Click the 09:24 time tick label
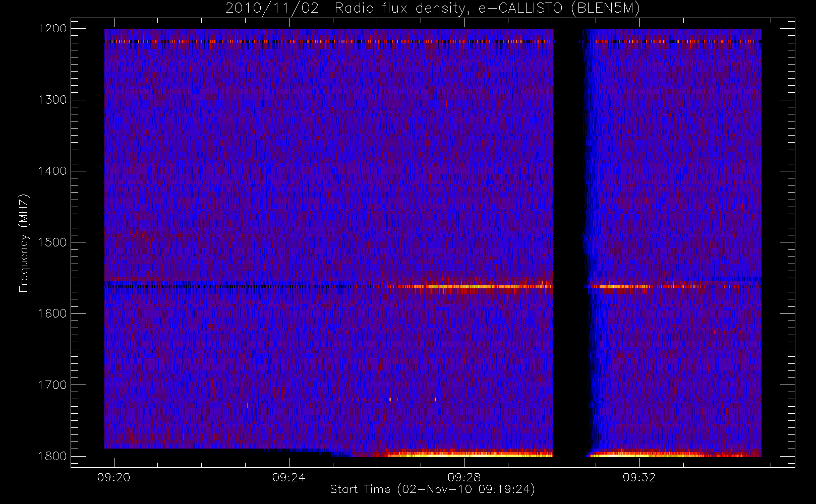Image resolution: width=816 pixels, height=504 pixels. 289,477
